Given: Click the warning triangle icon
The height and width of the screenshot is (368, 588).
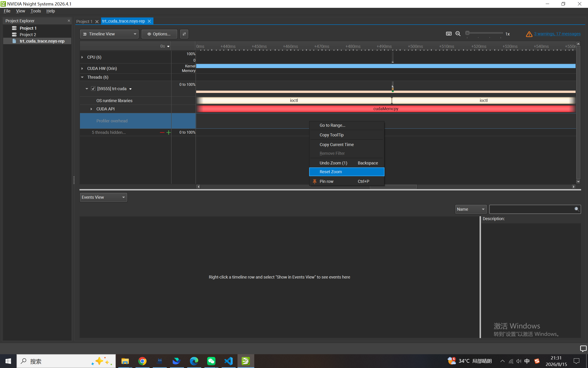Looking at the screenshot, I should 529,34.
